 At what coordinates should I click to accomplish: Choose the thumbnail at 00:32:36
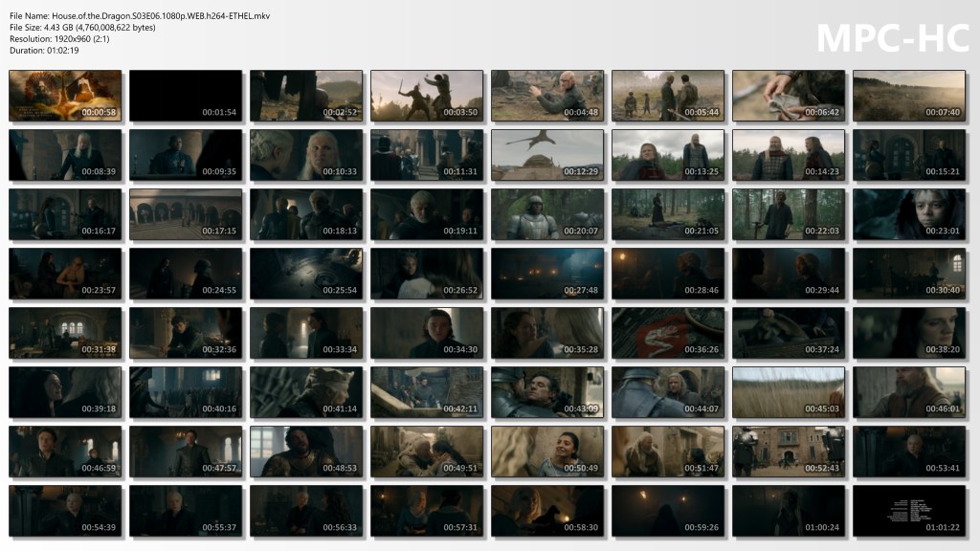(x=186, y=333)
